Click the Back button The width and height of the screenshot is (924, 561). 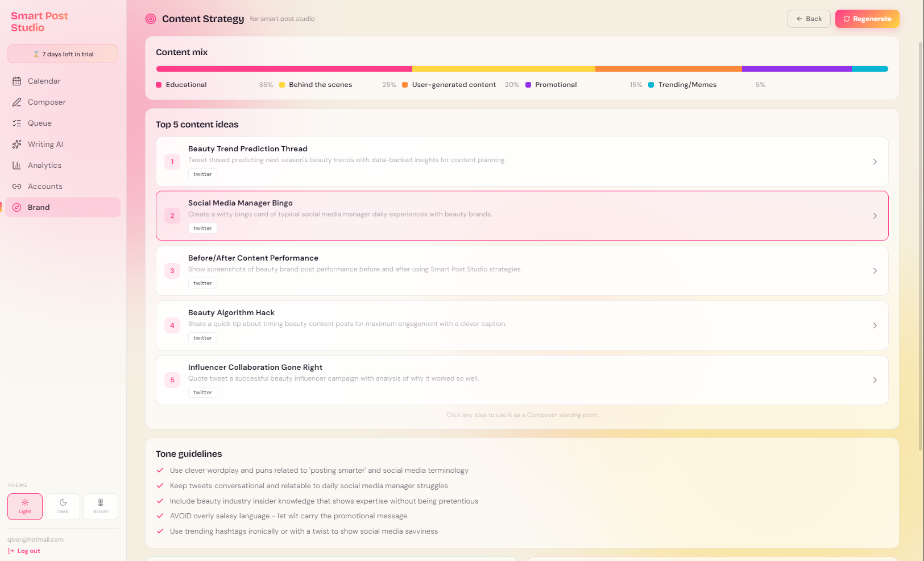coord(809,19)
